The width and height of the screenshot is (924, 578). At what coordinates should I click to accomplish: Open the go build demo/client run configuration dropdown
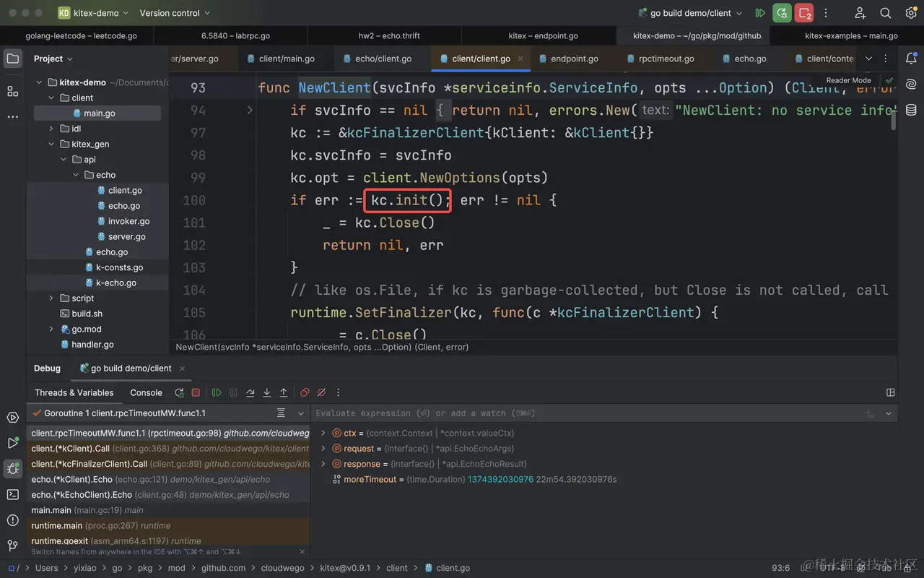[x=690, y=13]
